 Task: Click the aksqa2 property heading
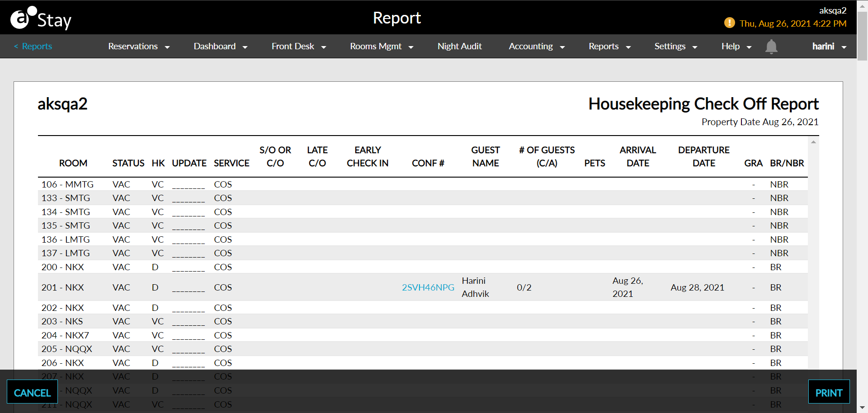pos(62,104)
